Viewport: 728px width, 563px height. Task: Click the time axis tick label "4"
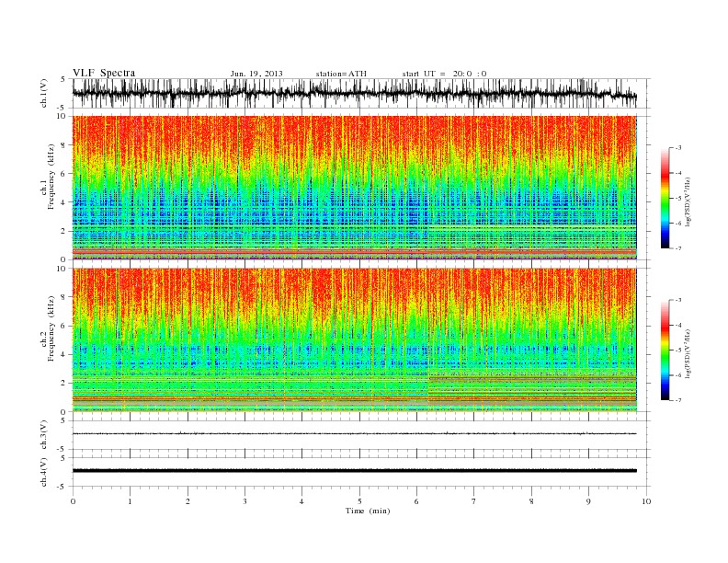click(x=302, y=501)
